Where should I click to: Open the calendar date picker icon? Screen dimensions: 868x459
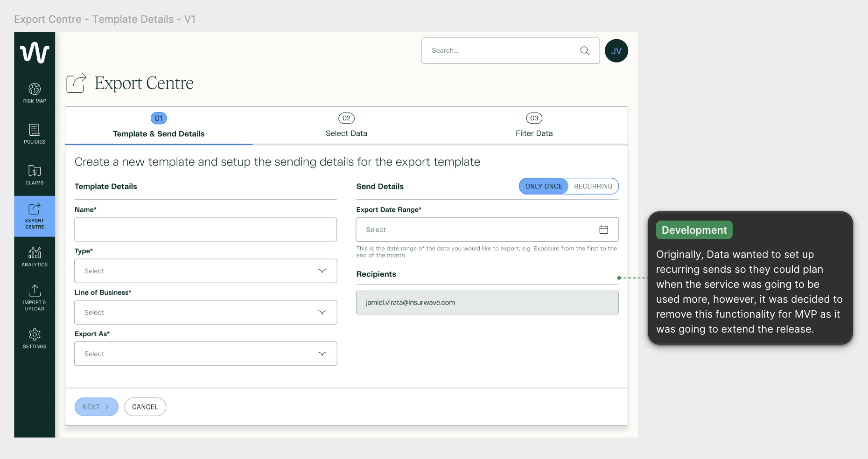click(x=604, y=229)
